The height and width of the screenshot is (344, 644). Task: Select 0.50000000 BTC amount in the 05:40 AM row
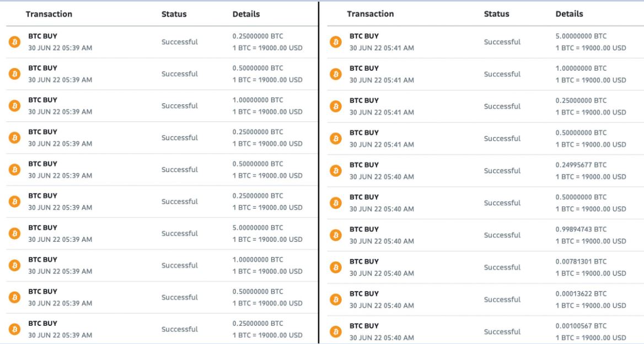tap(581, 197)
